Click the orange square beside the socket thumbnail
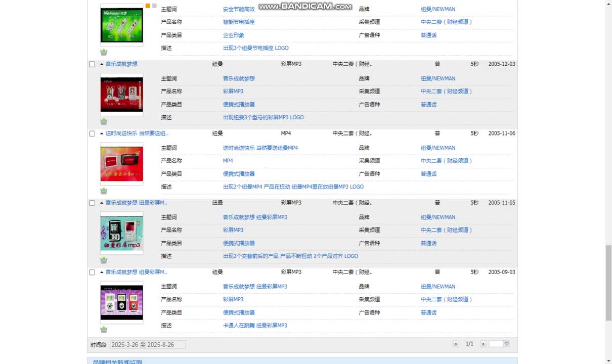This screenshot has width=612, height=364. (148, 6)
